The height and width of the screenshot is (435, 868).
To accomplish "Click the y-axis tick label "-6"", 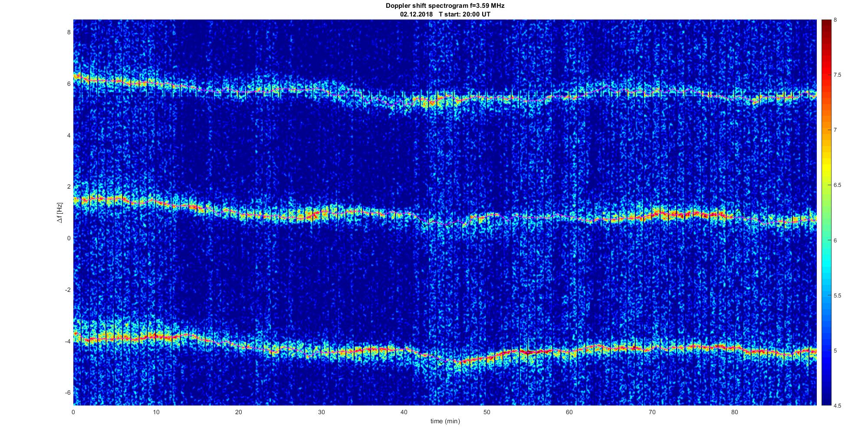I will (68, 392).
